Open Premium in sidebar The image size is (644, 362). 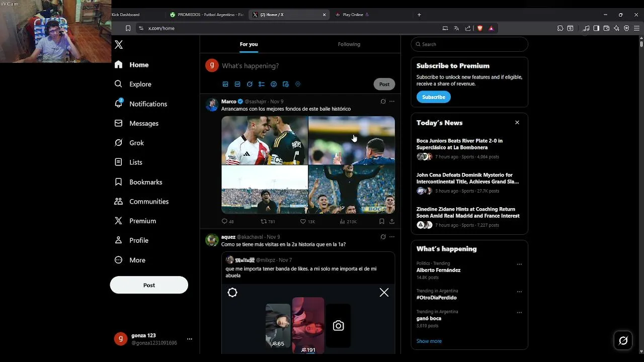coord(136,221)
